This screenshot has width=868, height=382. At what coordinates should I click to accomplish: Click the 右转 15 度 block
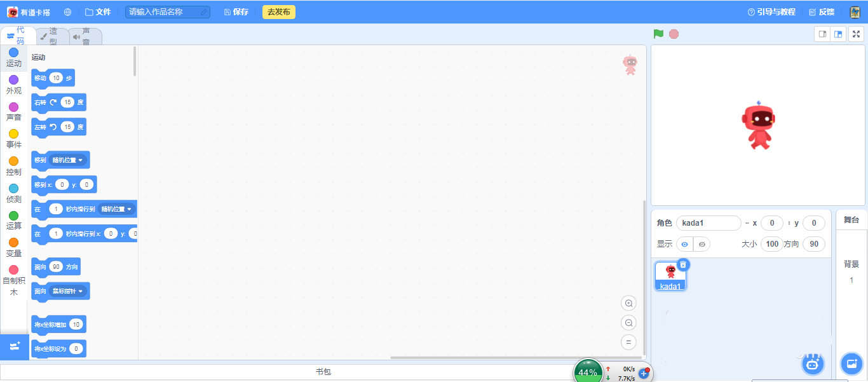58,102
